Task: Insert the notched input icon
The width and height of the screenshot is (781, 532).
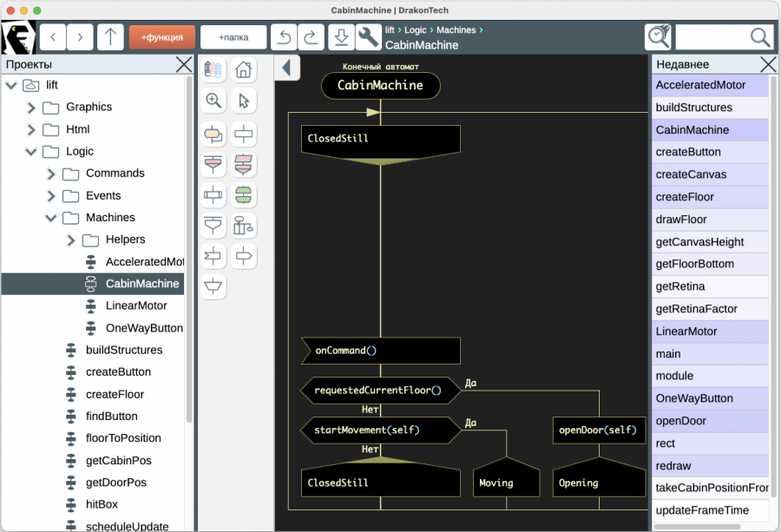Action: 213,257
